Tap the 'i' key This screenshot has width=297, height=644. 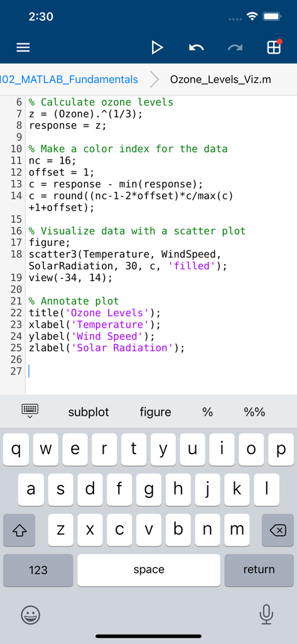click(222, 449)
